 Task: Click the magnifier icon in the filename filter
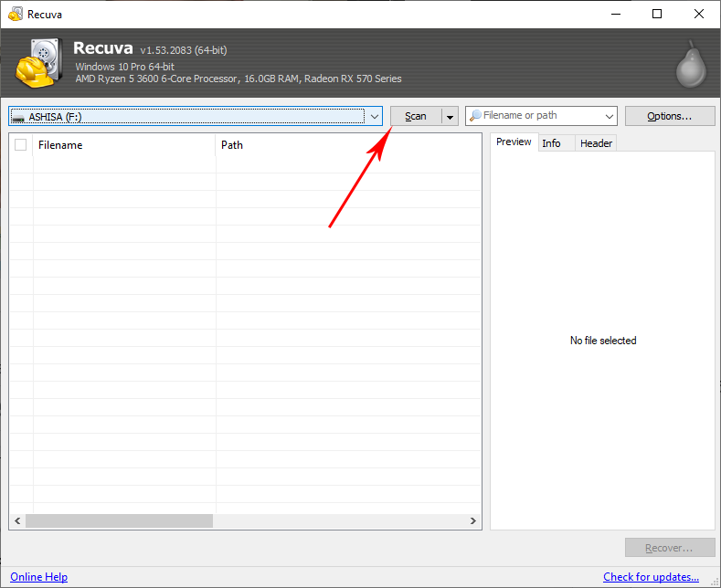[x=475, y=115]
